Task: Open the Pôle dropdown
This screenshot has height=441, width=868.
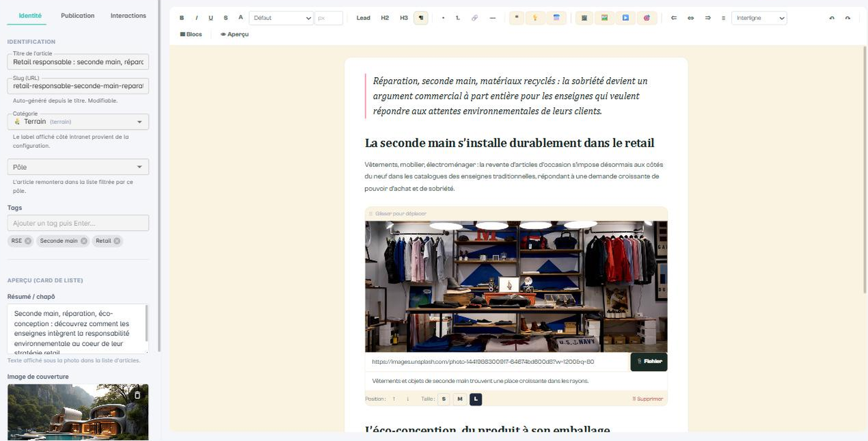Action: tap(78, 167)
